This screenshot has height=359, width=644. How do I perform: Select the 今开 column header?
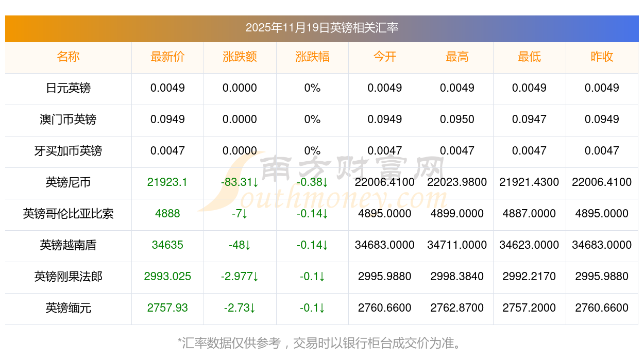click(x=384, y=57)
